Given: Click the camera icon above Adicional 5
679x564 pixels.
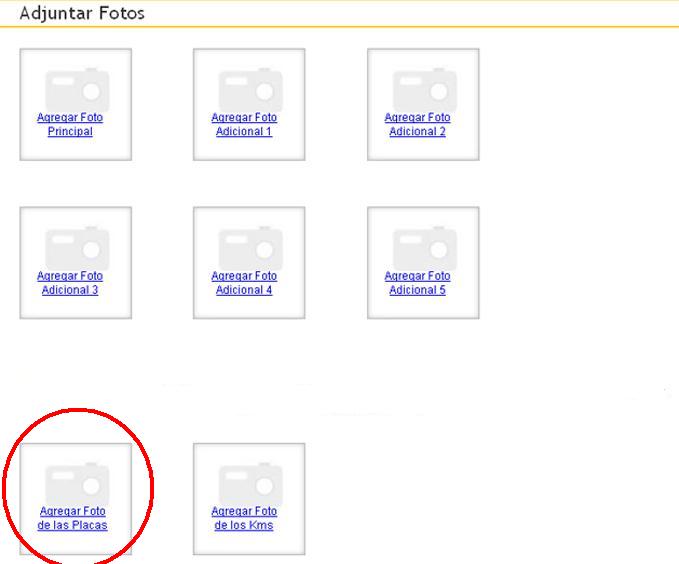Looking at the screenshot, I should pos(425,248).
